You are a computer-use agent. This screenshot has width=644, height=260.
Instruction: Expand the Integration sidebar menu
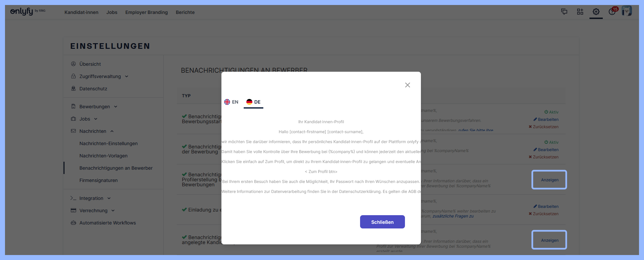pos(91,198)
